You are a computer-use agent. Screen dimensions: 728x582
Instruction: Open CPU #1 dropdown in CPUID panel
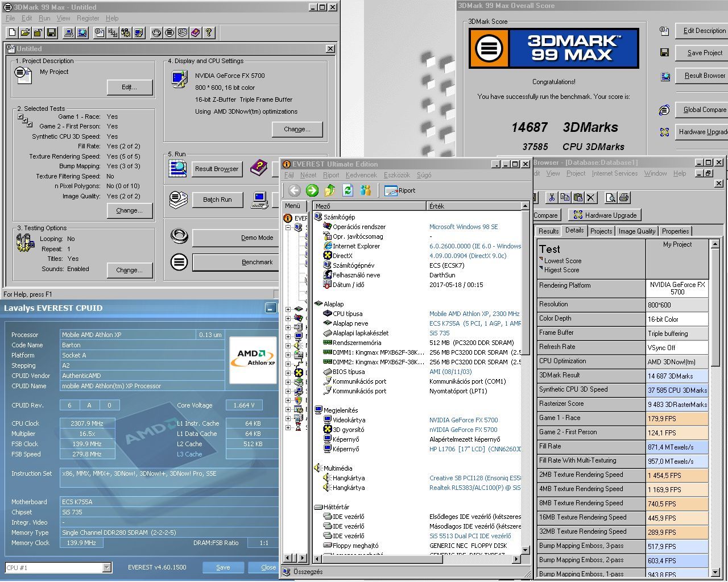click(x=106, y=567)
